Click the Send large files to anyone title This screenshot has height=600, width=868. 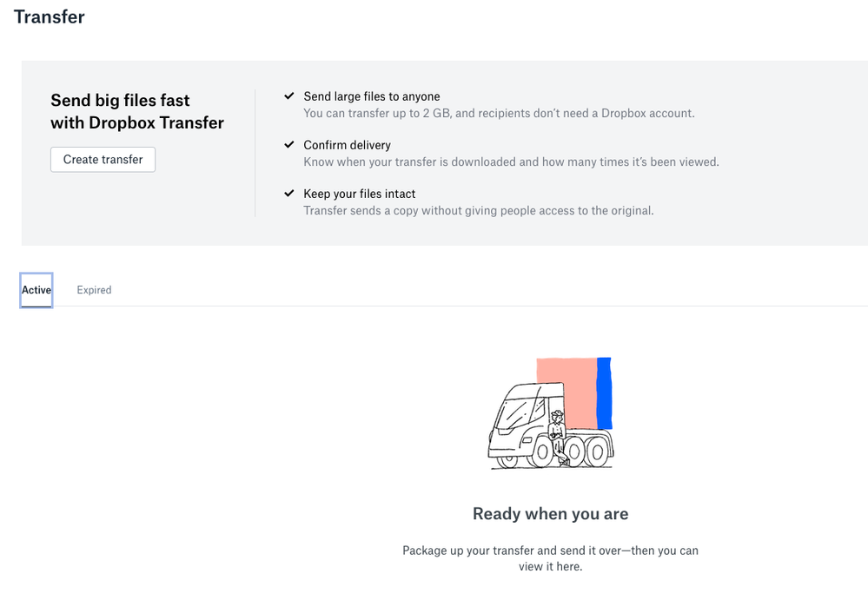pos(372,96)
